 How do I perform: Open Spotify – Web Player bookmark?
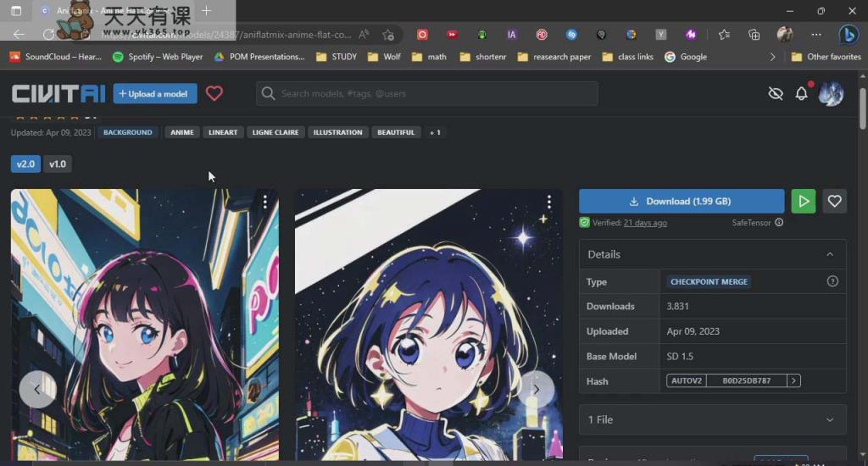tap(158, 57)
